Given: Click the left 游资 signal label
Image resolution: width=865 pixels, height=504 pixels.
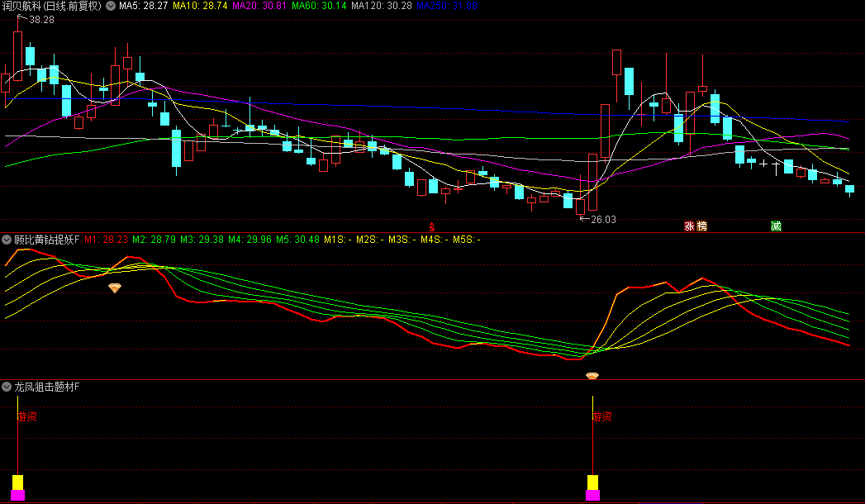Looking at the screenshot, I should coord(26,416).
